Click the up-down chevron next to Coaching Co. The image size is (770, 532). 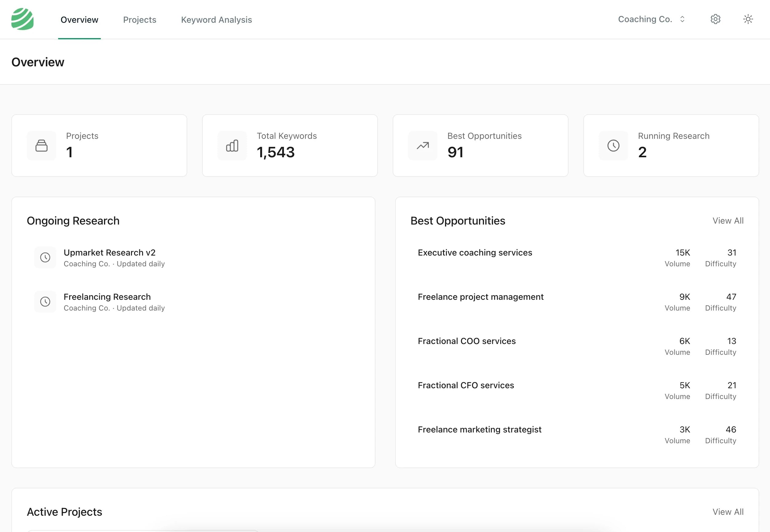(x=682, y=19)
